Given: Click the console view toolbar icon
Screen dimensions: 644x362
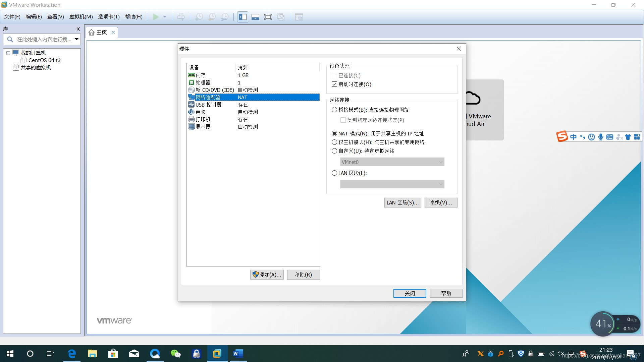Looking at the screenshot, I should click(x=299, y=17).
